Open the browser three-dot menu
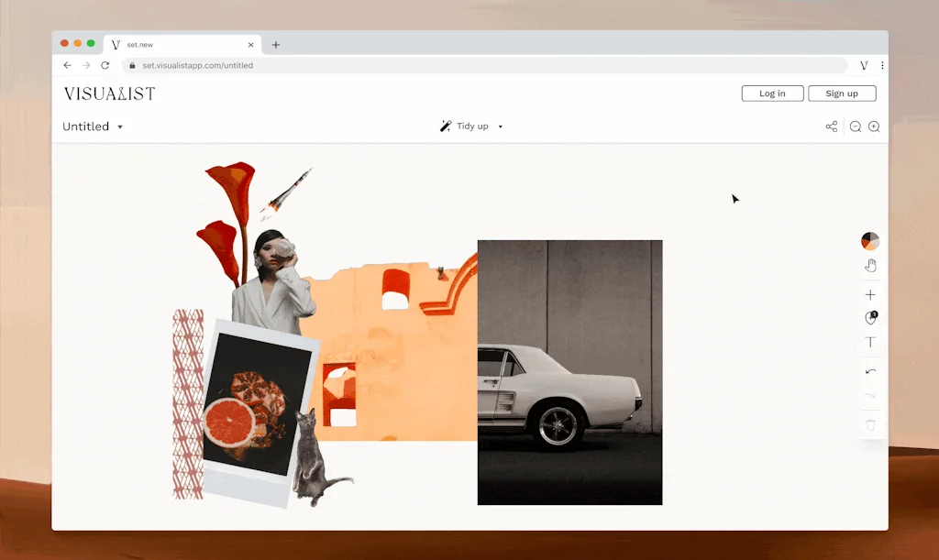The image size is (939, 560). click(881, 65)
